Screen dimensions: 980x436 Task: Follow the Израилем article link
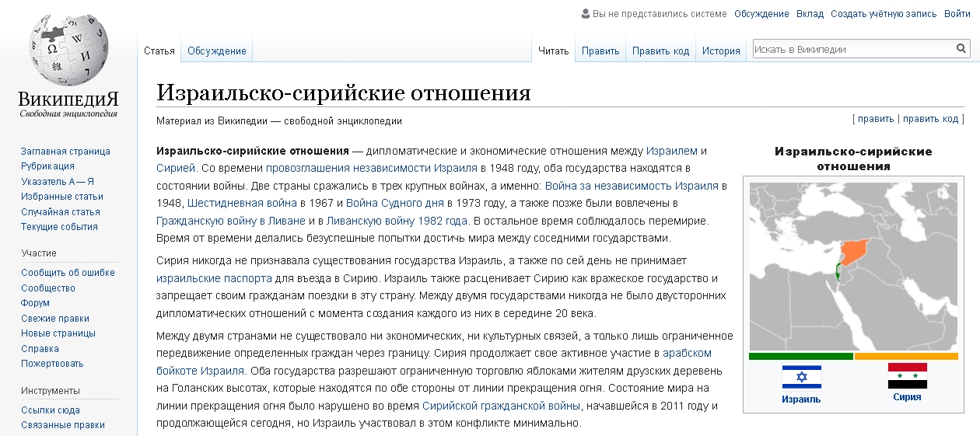[672, 151]
